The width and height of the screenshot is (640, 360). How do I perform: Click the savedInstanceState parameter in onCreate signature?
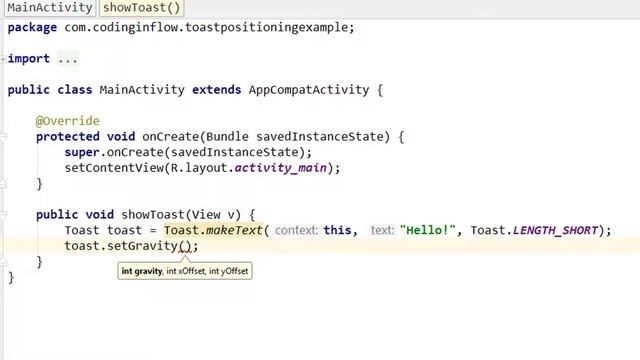319,137
